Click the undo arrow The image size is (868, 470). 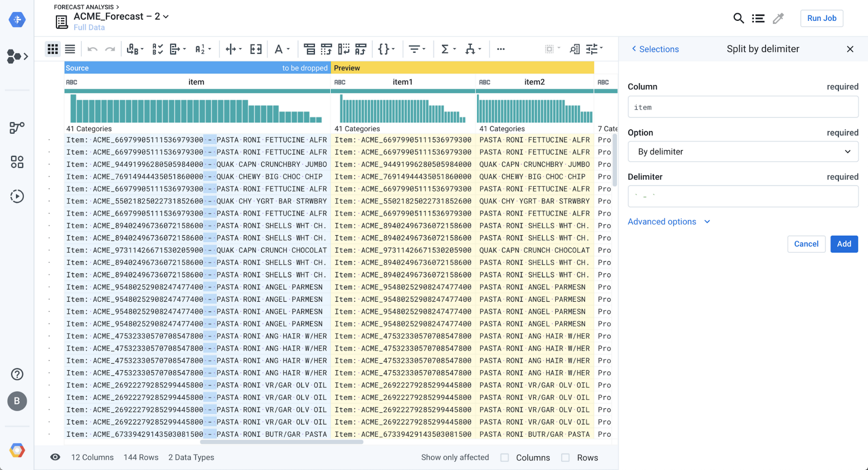[x=92, y=49]
